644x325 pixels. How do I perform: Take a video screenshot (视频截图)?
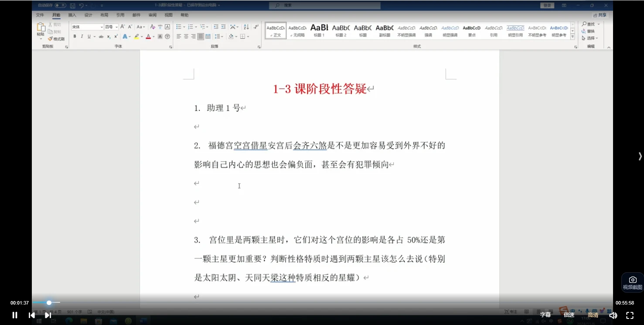coord(633,282)
